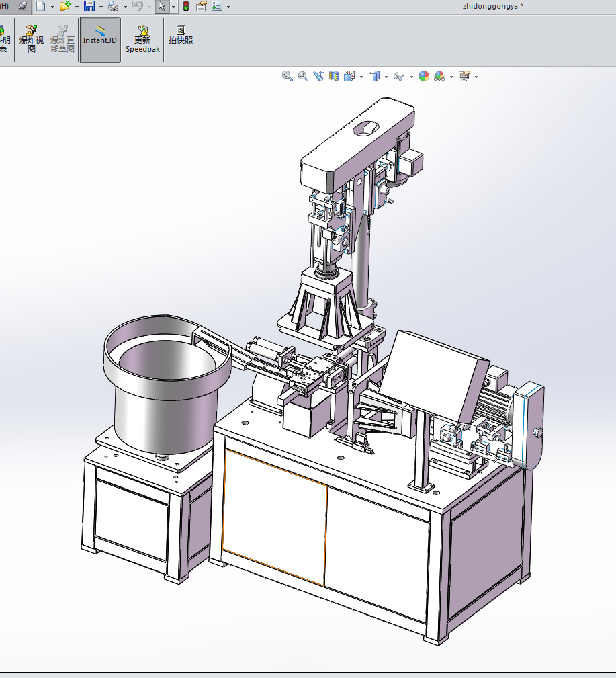Click the Previous View icon
The height and width of the screenshot is (678, 616).
(318, 77)
